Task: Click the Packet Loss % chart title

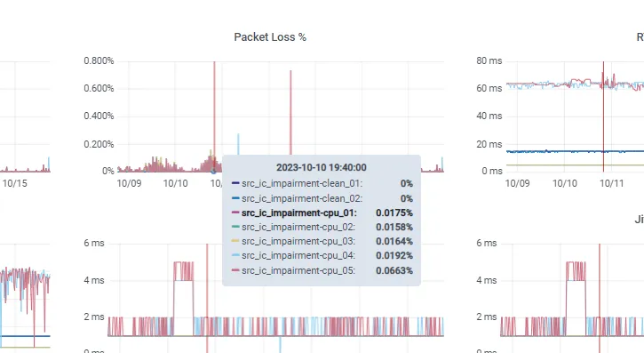Action: [270, 37]
